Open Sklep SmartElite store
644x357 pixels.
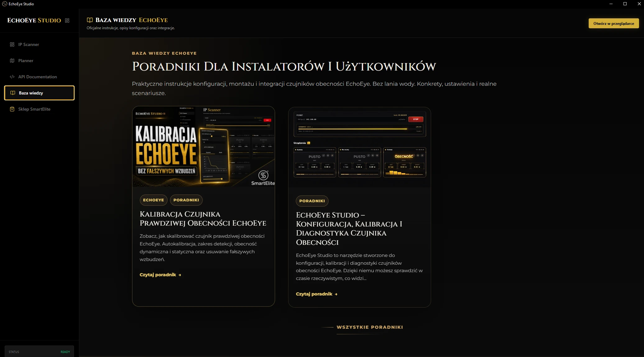39,109
